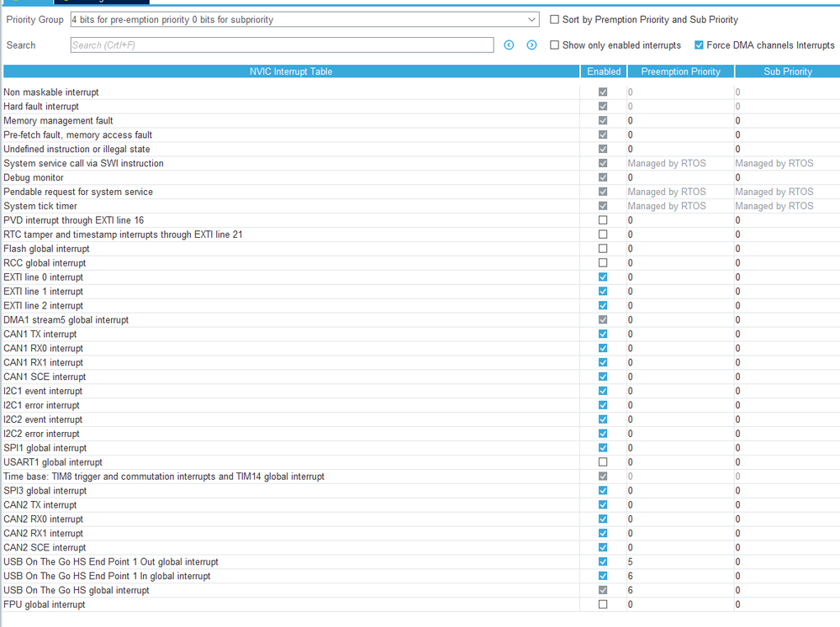The height and width of the screenshot is (627, 840).
Task: Disable CAN1 TX interrupt checkbox
Action: [x=603, y=334]
